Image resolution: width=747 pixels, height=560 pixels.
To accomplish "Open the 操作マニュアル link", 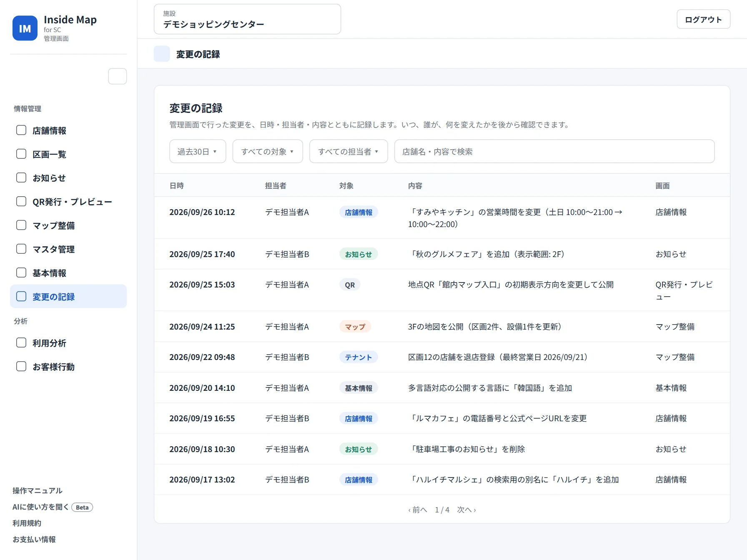I will (38, 490).
